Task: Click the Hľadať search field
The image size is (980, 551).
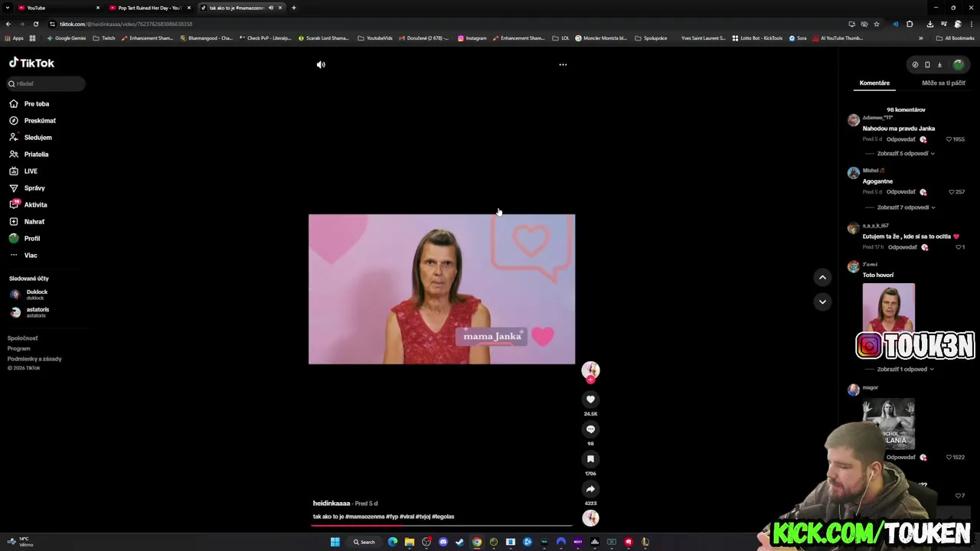Action: [46, 83]
